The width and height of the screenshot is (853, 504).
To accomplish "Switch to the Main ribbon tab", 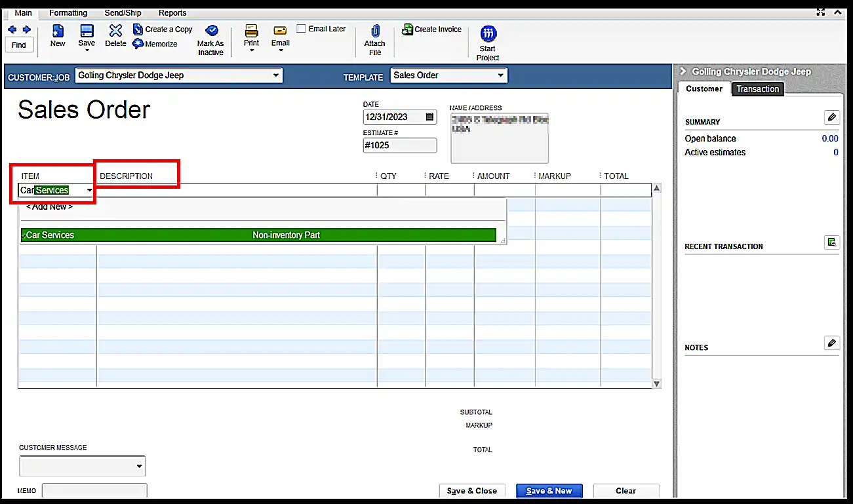I will coord(24,13).
